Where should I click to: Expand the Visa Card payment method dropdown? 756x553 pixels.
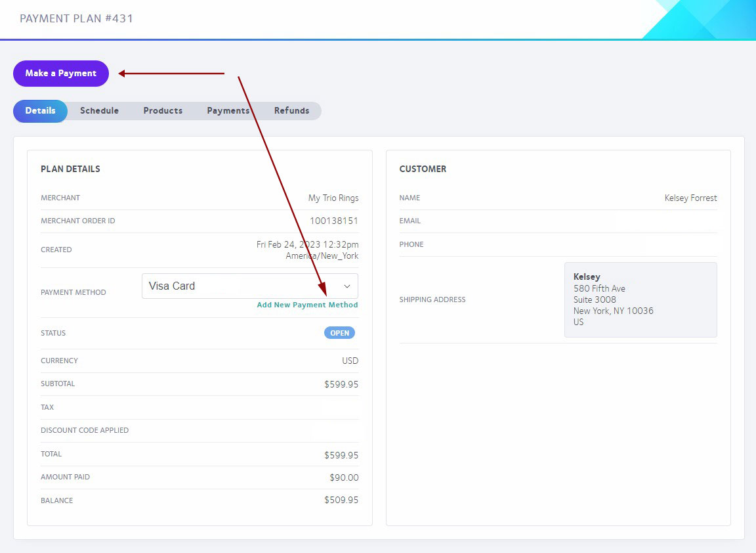pyautogui.click(x=250, y=286)
